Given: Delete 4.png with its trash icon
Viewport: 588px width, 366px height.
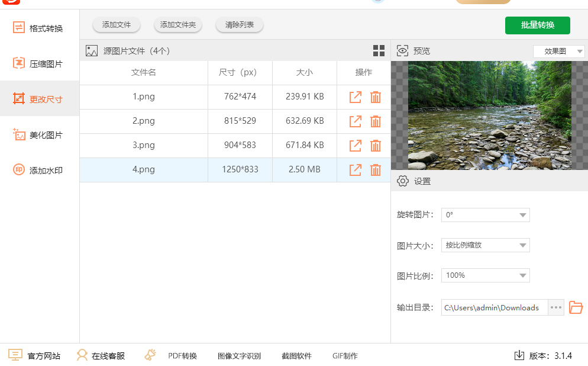Looking at the screenshot, I should pyautogui.click(x=376, y=169).
